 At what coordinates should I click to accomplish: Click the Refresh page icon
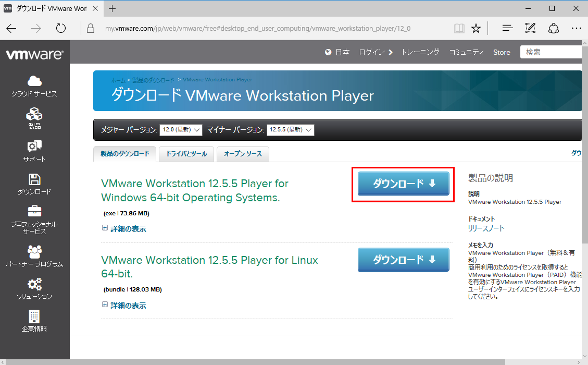coord(61,28)
